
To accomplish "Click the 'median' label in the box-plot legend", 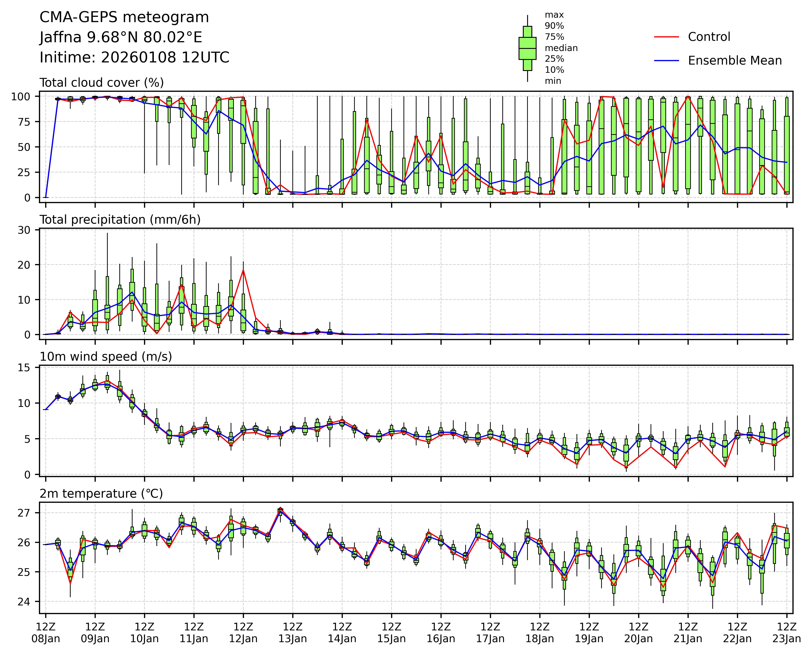I will 561,48.
